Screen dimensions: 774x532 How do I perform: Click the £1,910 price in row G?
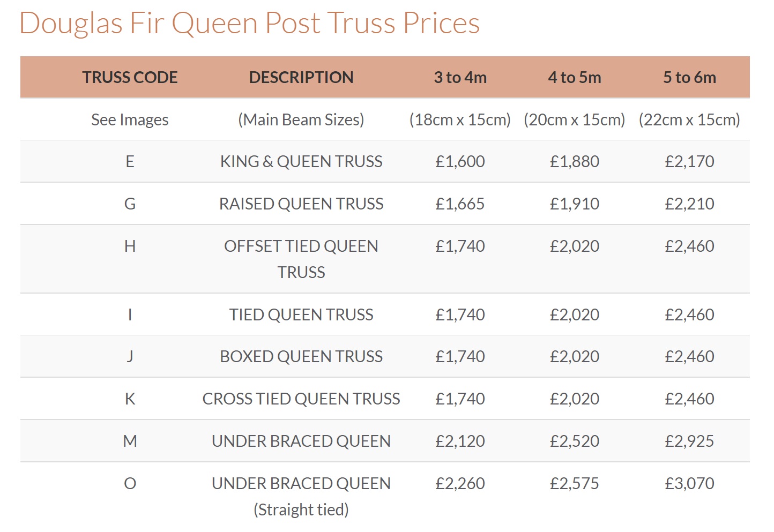coord(575,204)
